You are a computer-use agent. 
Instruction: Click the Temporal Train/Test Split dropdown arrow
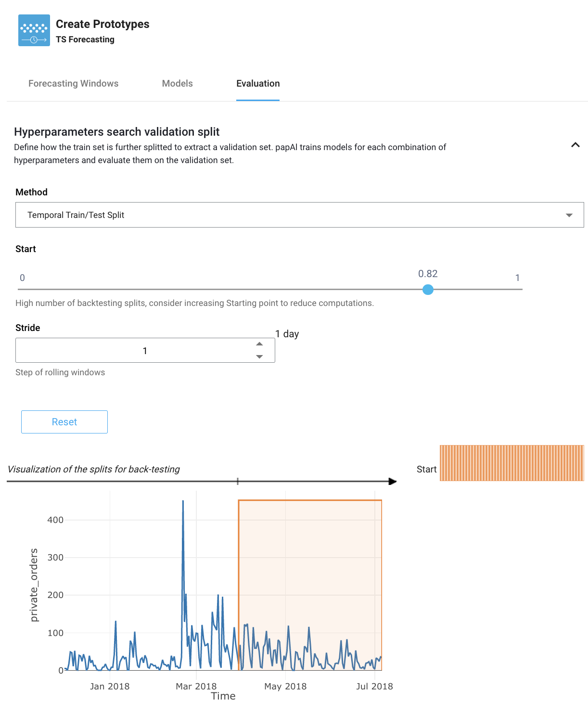pos(570,215)
